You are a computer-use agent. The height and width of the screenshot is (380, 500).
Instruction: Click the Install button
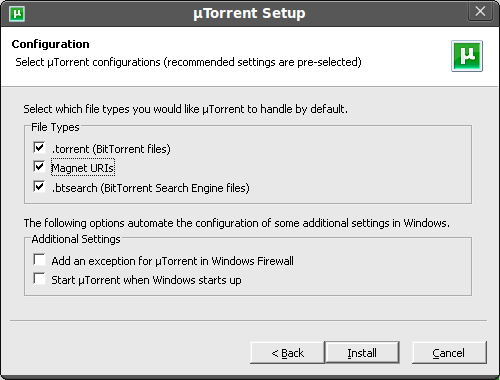point(362,353)
